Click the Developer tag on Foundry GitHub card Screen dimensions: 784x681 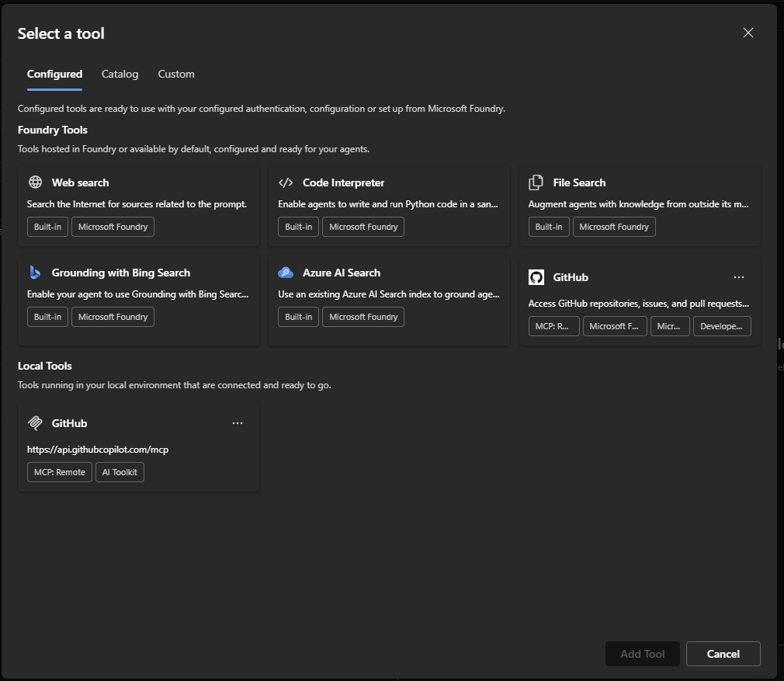point(721,326)
